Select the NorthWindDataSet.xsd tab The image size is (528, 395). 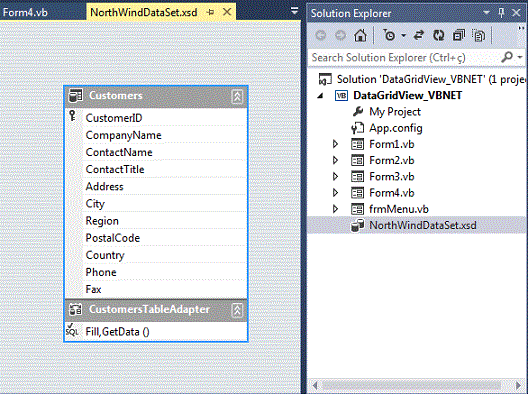point(144,12)
